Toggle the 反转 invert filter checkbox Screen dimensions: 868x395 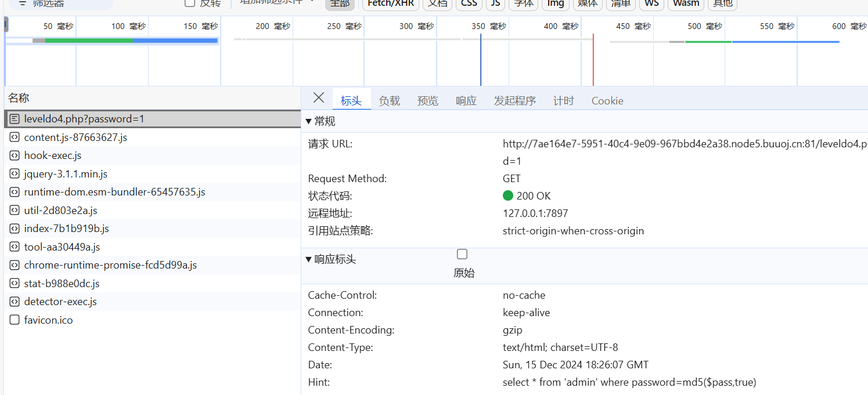pos(189,3)
